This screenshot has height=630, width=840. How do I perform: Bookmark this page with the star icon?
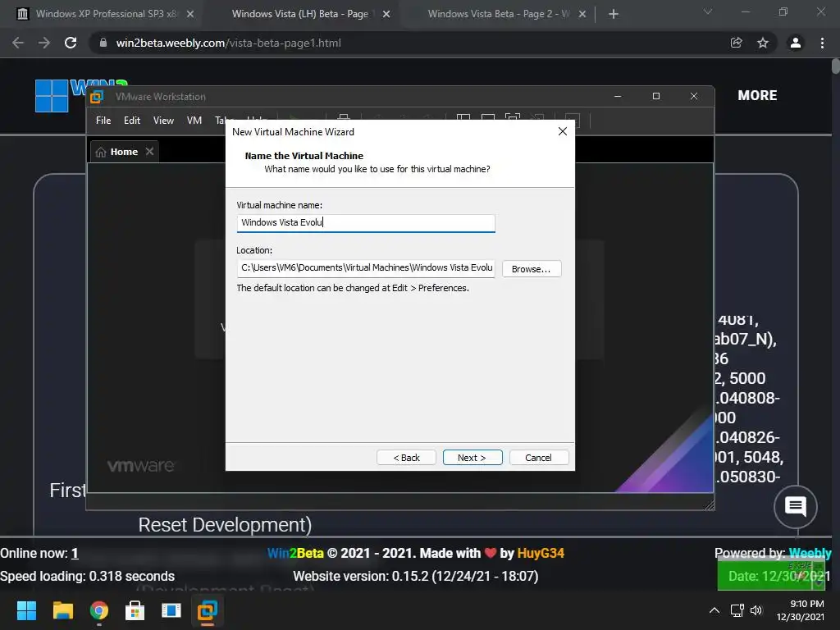763,43
